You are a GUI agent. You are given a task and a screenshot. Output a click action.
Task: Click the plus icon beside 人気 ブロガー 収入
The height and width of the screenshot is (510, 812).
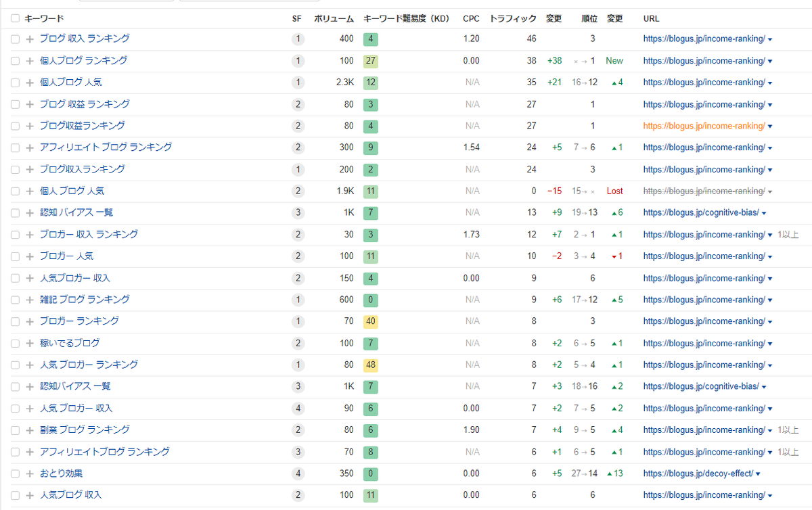pos(30,409)
